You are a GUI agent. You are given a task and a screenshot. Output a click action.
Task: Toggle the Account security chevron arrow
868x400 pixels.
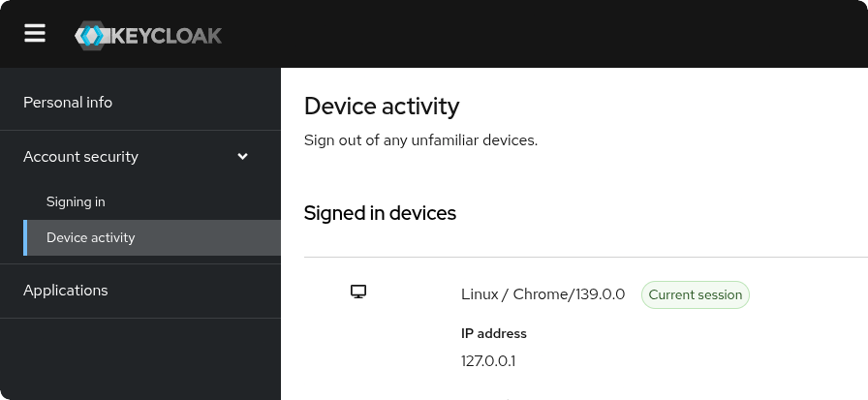[242, 157]
